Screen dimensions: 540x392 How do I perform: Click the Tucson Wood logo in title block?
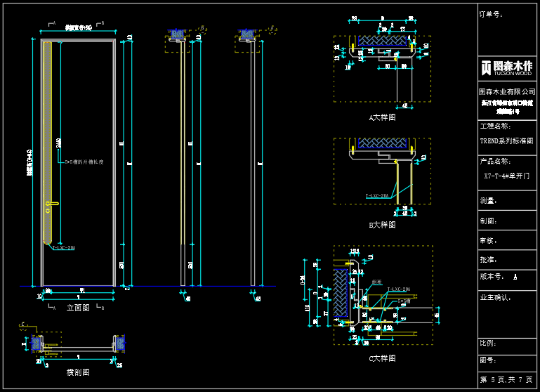tap(506, 67)
